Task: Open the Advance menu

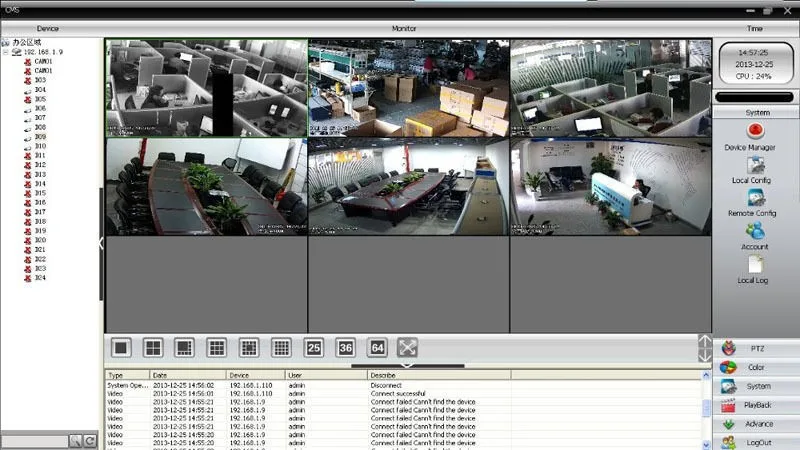Action: point(756,424)
